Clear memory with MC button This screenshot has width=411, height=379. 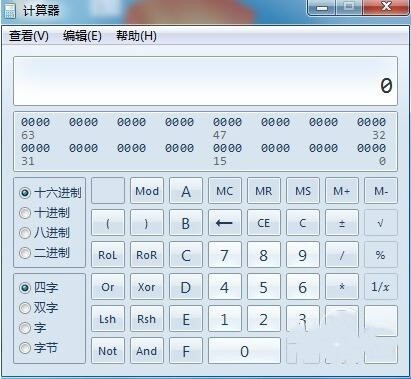[225, 191]
